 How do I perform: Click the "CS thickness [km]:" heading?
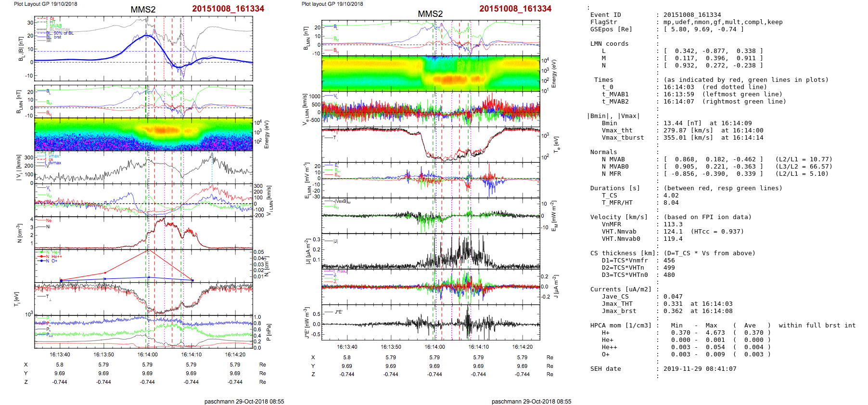click(x=625, y=253)
